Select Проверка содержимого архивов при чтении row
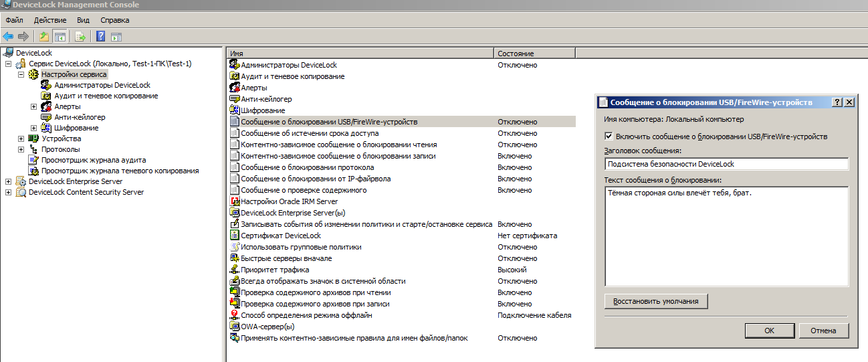The image size is (868, 362). (401, 292)
